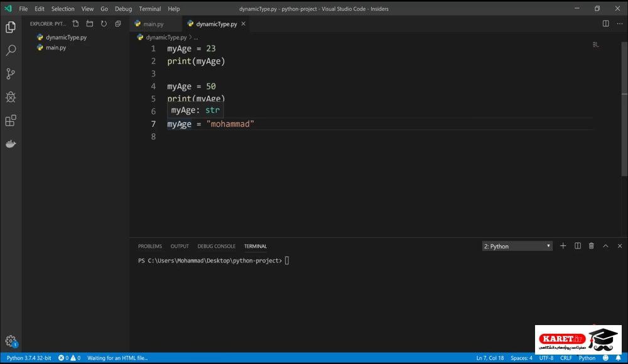This screenshot has height=364, width=628.
Task: Switch to the DEBUG CONSOLE panel tab
Action: tap(216, 246)
